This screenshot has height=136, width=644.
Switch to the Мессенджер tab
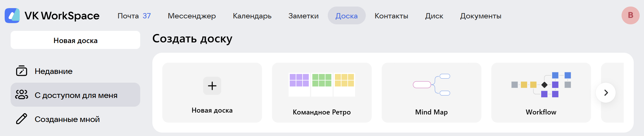(x=192, y=16)
